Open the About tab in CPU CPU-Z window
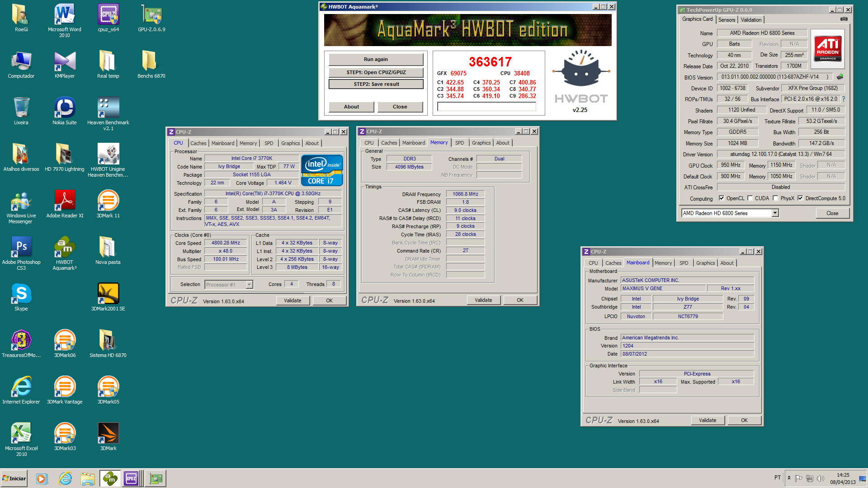This screenshot has height=488, width=868. click(312, 143)
